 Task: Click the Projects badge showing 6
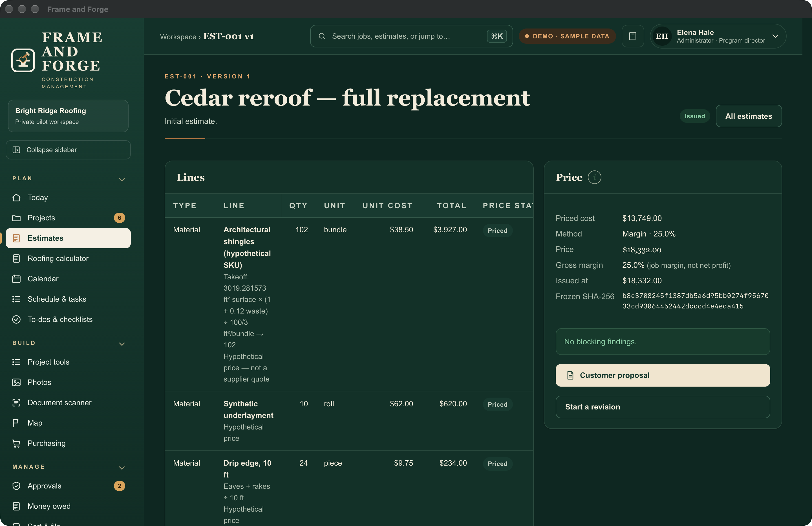click(x=120, y=218)
